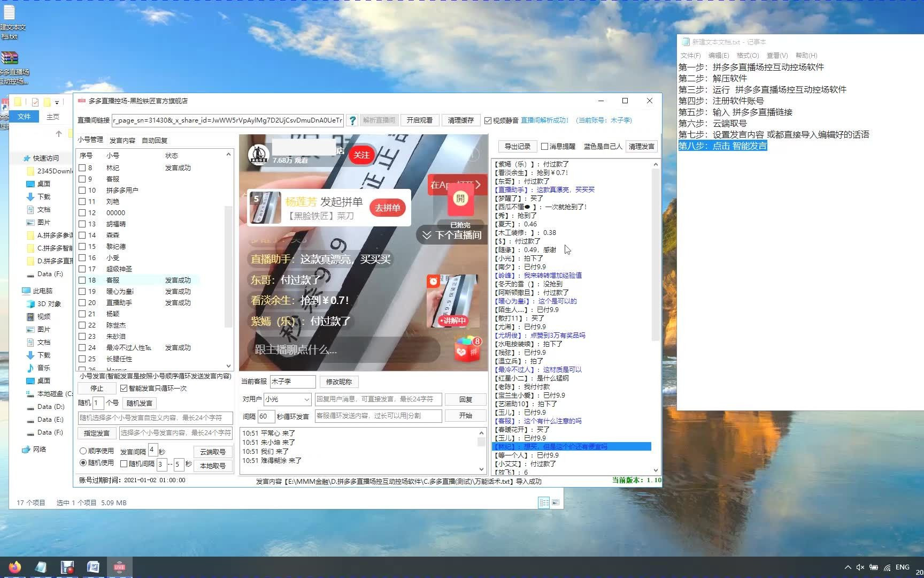Open Notepad 格式(O) menu
The image size is (924, 578).
tap(748, 55)
